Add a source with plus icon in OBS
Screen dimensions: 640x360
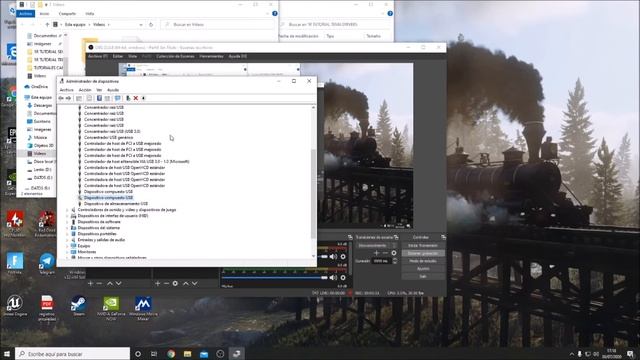pyautogui.click(x=158, y=283)
